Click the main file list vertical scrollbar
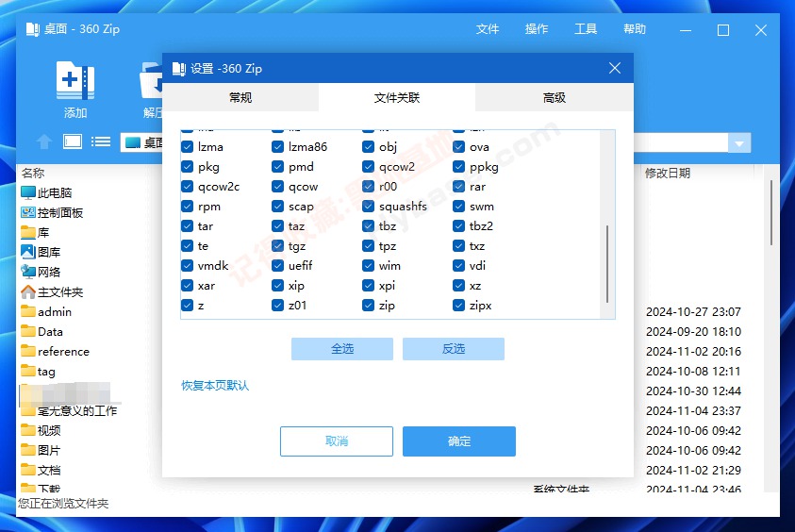795x532 pixels. (771, 213)
